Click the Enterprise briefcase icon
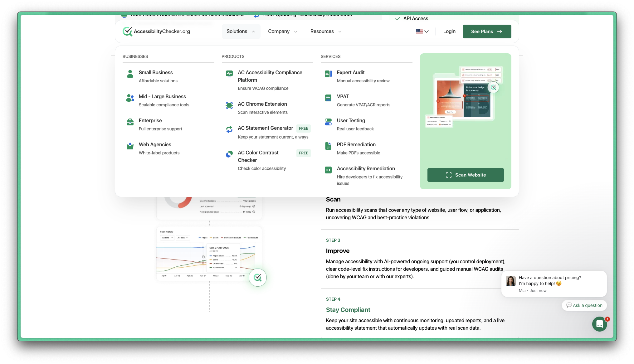Image resolution: width=634 pixels, height=364 pixels. 130,122
